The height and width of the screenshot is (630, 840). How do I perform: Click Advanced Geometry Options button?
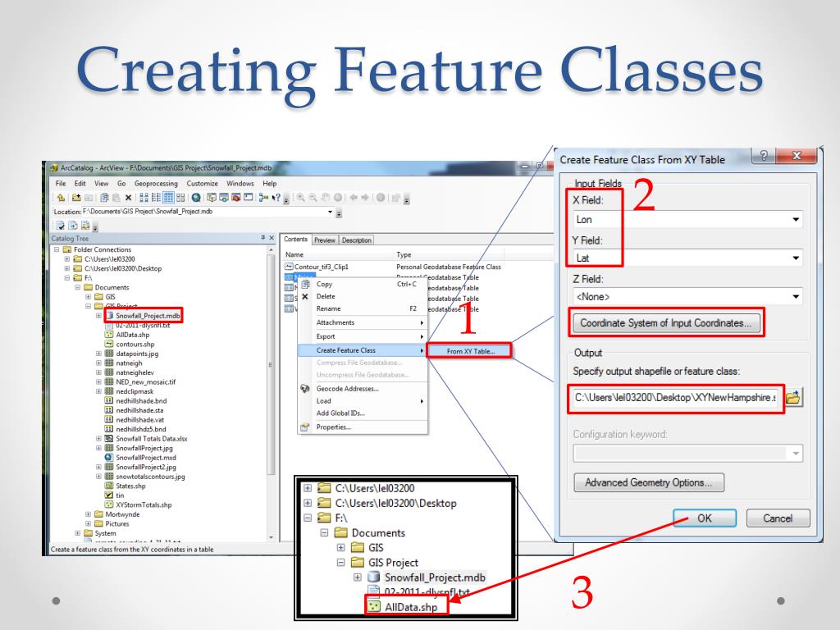pyautogui.click(x=649, y=482)
